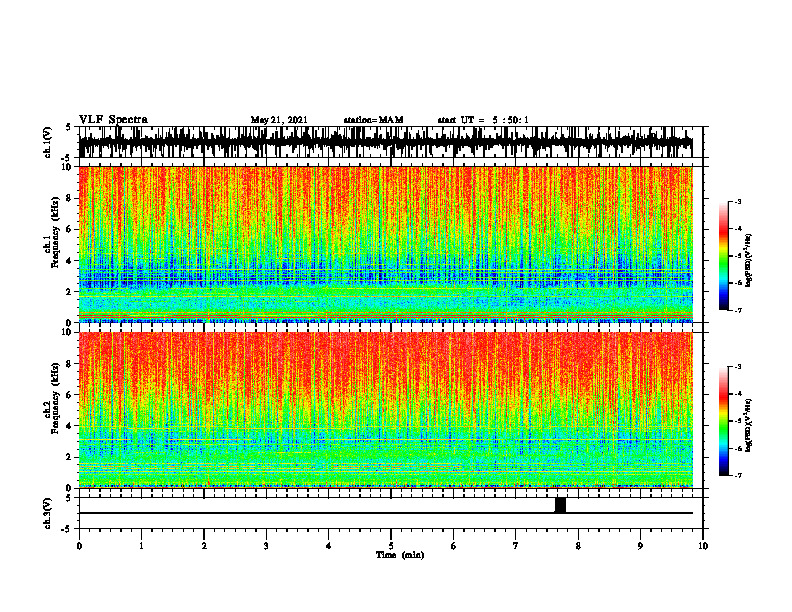Click the 'start UT = 5:50:1' label
The image size is (792, 612).
(x=483, y=120)
